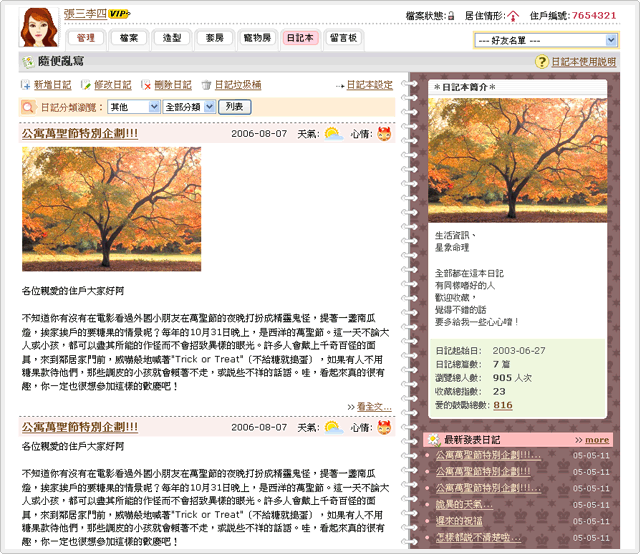The height and width of the screenshot is (554, 640).
Task: Click 收藏總指數 value 23
Action: tap(499, 392)
